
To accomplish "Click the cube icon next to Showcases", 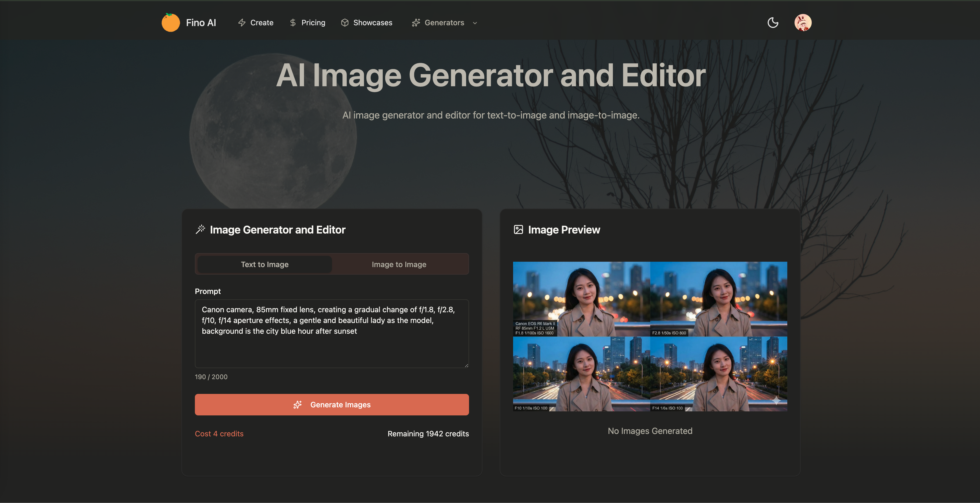I will (345, 22).
